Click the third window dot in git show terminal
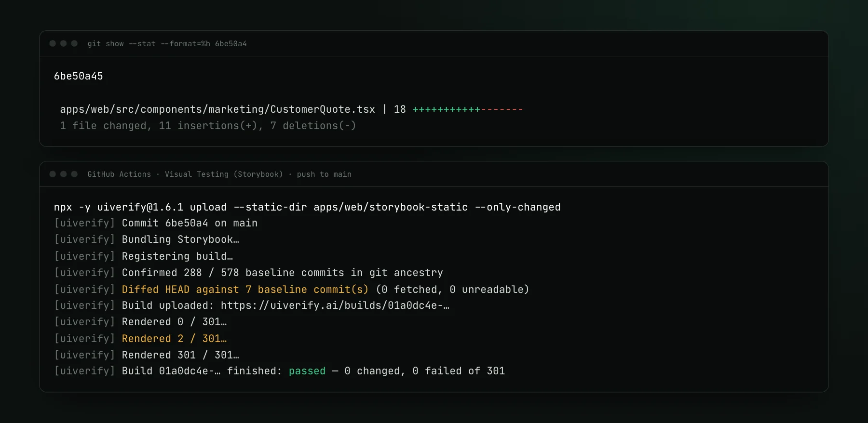The image size is (868, 423). click(x=74, y=43)
